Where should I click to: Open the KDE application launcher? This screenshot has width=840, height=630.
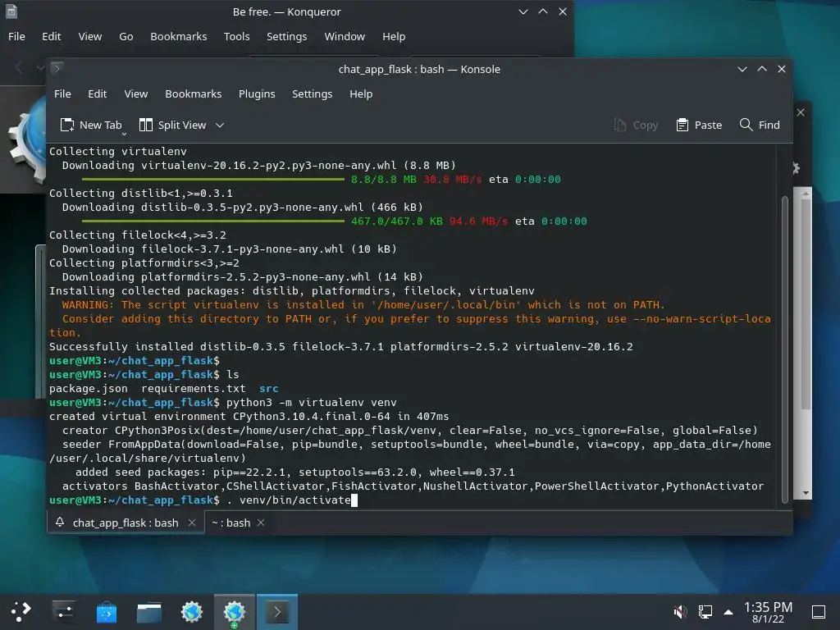[x=21, y=611]
